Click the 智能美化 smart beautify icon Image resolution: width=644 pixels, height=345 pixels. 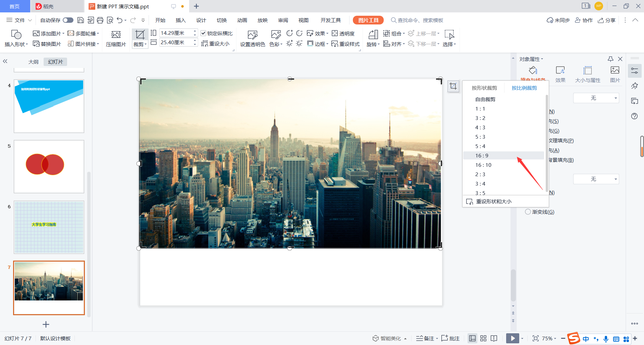tap(376, 338)
